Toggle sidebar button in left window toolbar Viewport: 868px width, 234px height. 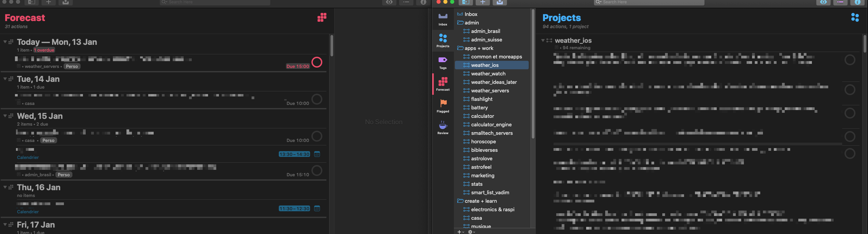point(31,2)
